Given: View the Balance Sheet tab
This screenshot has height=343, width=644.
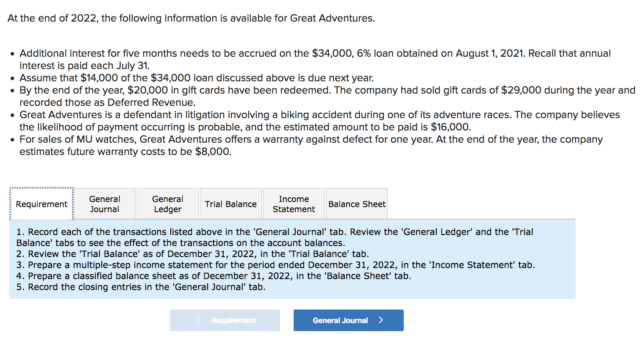Looking at the screenshot, I should 357,204.
